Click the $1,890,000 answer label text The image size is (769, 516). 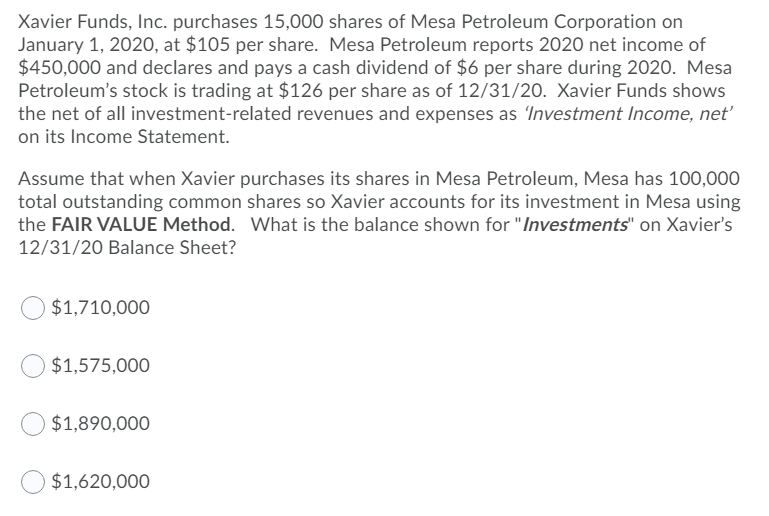[x=101, y=423]
